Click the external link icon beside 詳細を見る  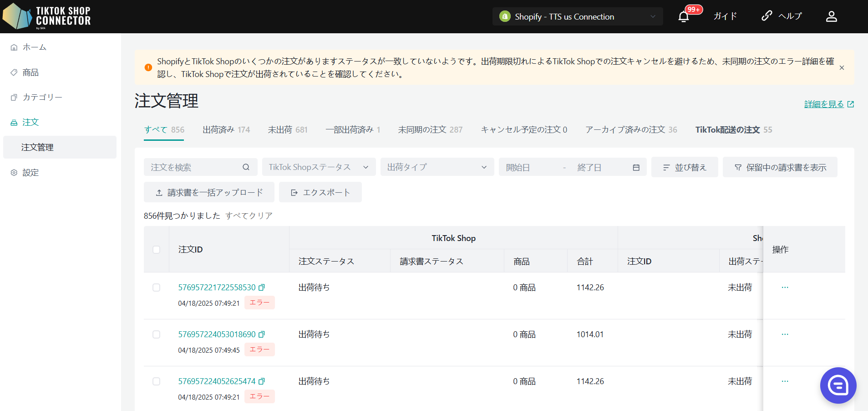[x=850, y=104]
